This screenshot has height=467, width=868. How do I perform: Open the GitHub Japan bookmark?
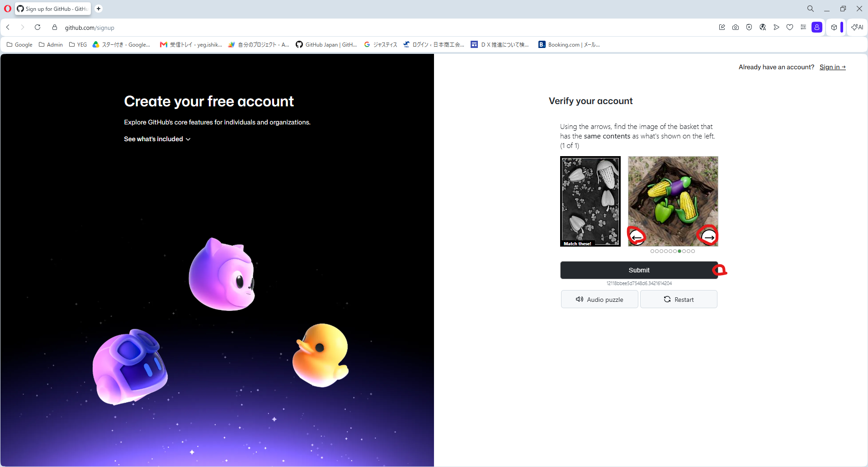pyautogui.click(x=326, y=44)
